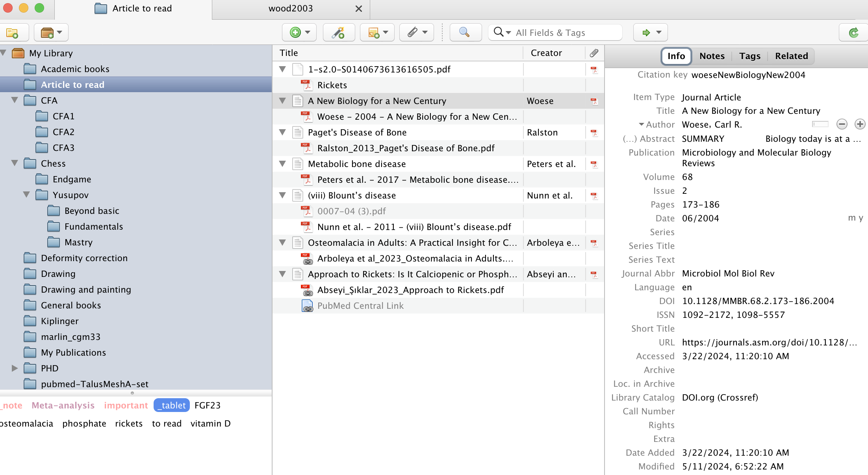Switch to the wood2003 tab
This screenshot has width=868, height=475.
[291, 9]
